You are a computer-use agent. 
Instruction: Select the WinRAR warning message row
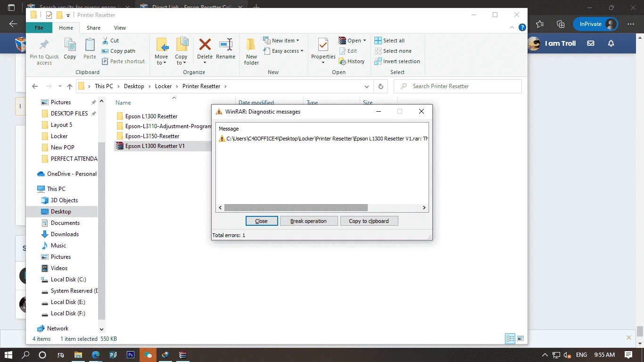pyautogui.click(x=323, y=139)
